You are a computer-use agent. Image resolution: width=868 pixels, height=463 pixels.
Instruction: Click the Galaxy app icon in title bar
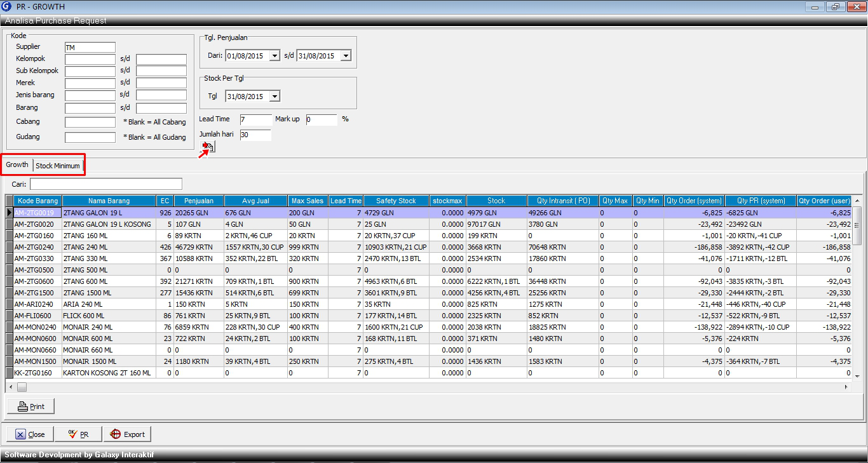click(x=7, y=7)
